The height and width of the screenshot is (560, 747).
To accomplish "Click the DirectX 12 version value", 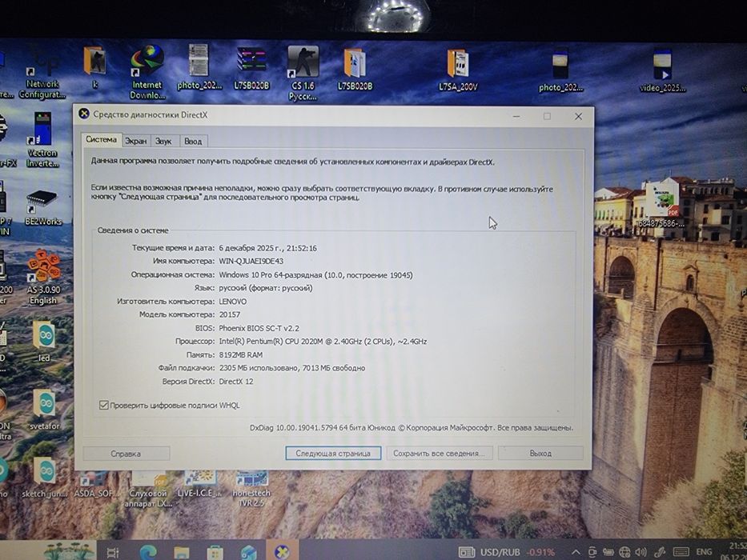I will click(x=236, y=382).
